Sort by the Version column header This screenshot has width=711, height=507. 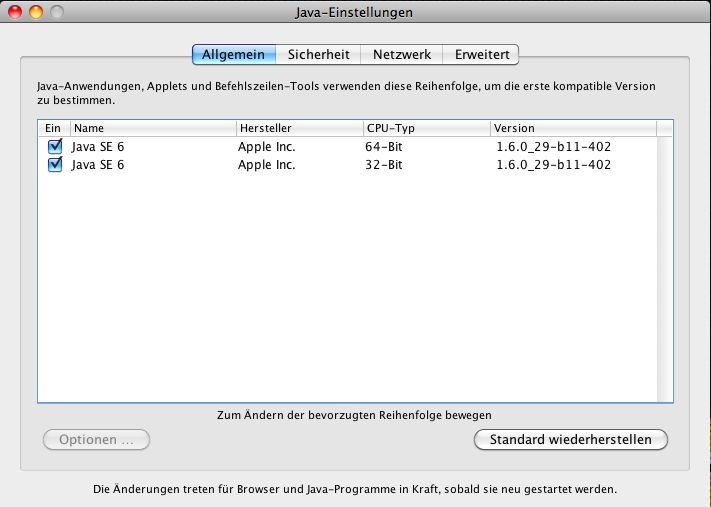pos(573,128)
